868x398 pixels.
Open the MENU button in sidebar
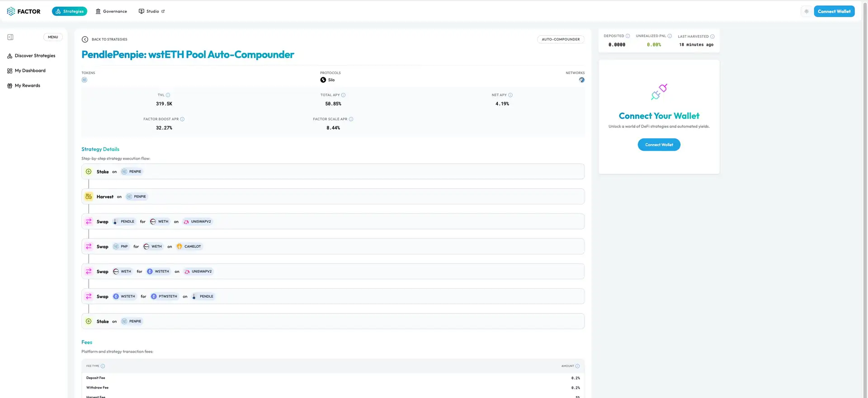[x=53, y=37]
